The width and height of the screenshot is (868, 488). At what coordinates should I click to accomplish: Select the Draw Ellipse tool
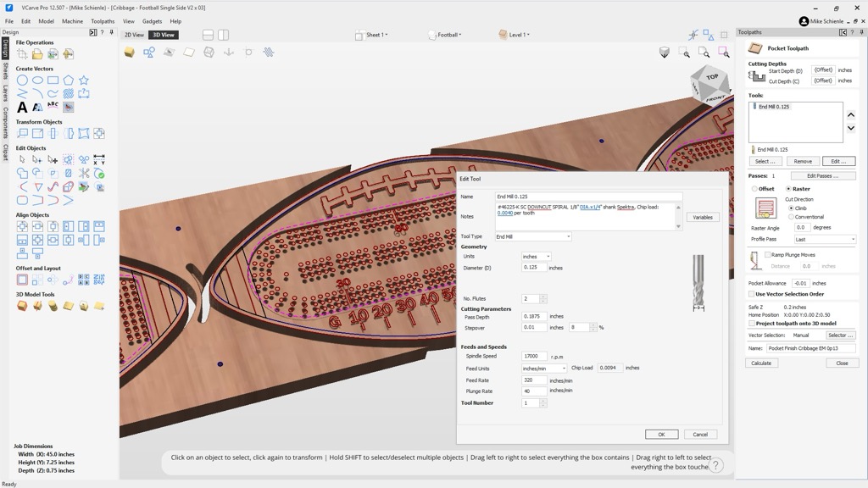38,80
